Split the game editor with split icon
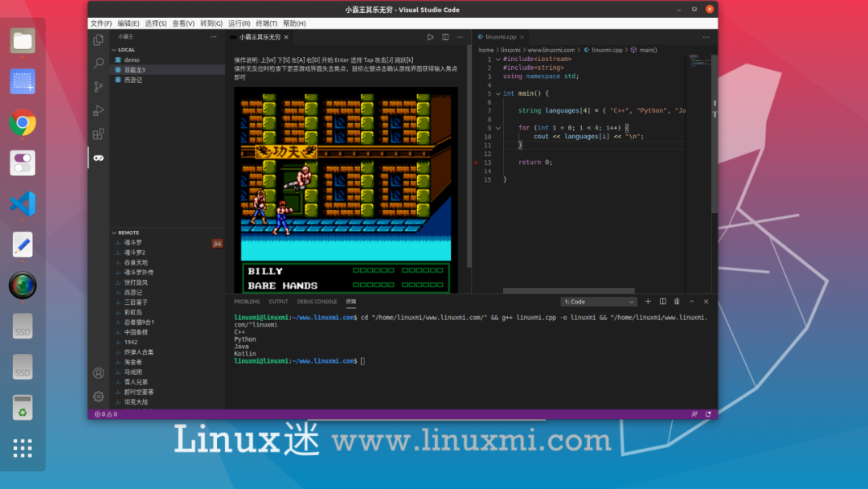 coord(445,37)
